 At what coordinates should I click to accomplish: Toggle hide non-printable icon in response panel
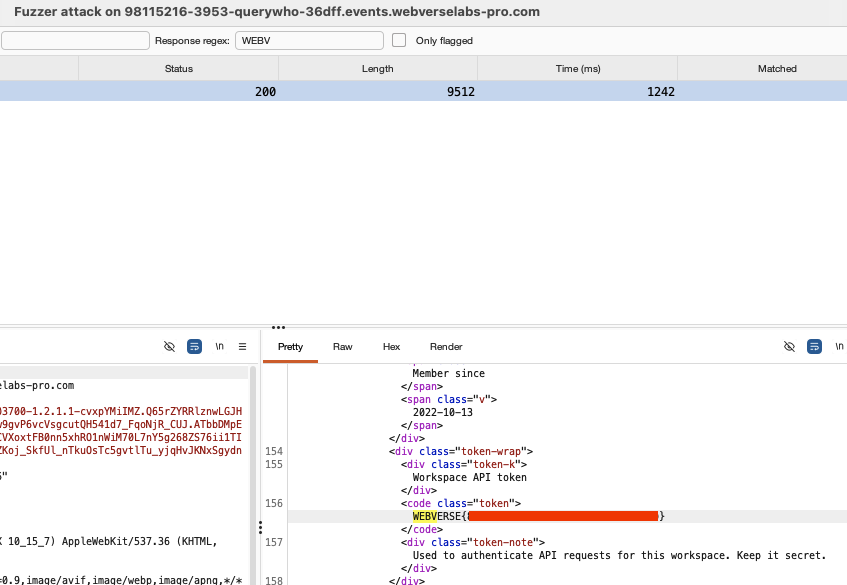point(789,346)
